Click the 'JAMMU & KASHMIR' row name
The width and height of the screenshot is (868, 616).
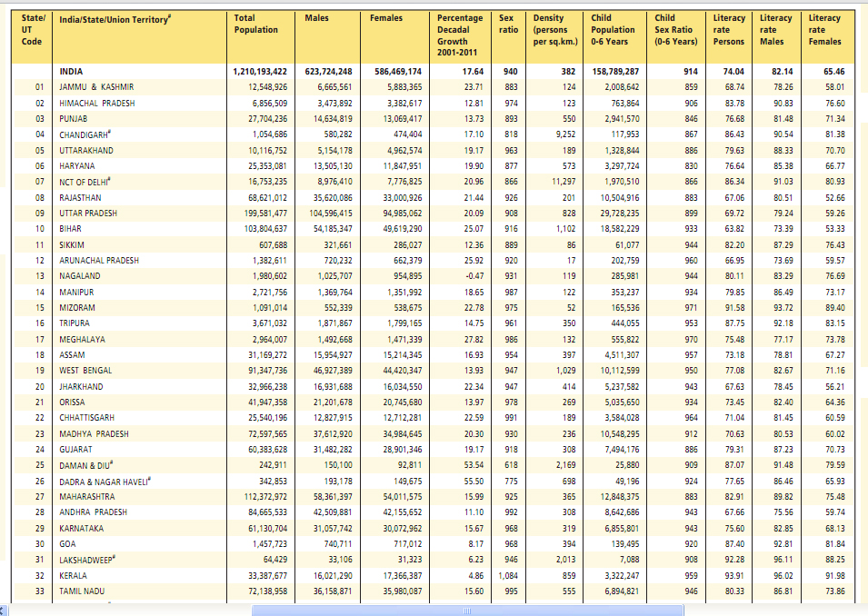click(x=96, y=87)
